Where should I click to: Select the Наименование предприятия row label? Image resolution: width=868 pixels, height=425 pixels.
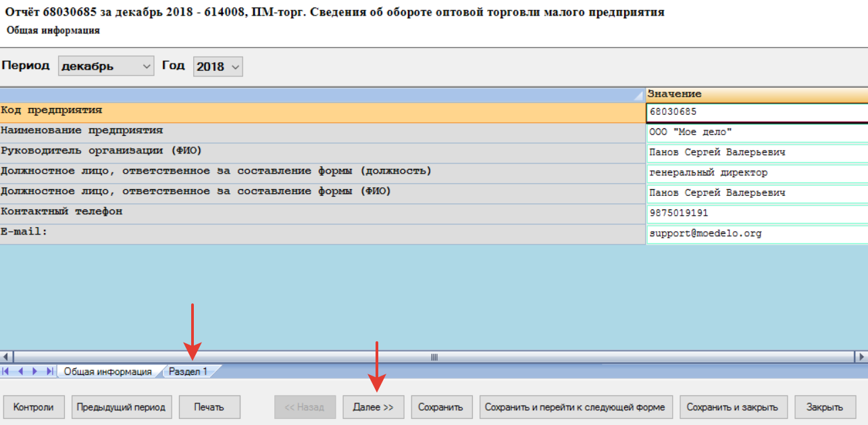click(323, 132)
